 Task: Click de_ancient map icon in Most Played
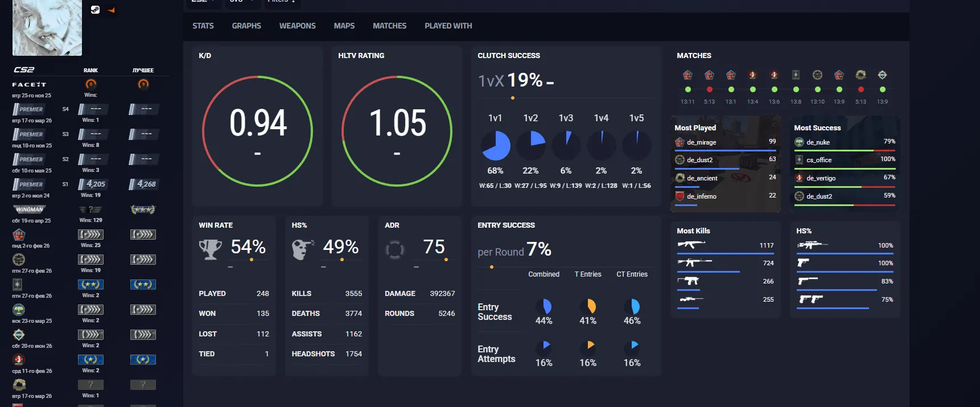coord(680,178)
